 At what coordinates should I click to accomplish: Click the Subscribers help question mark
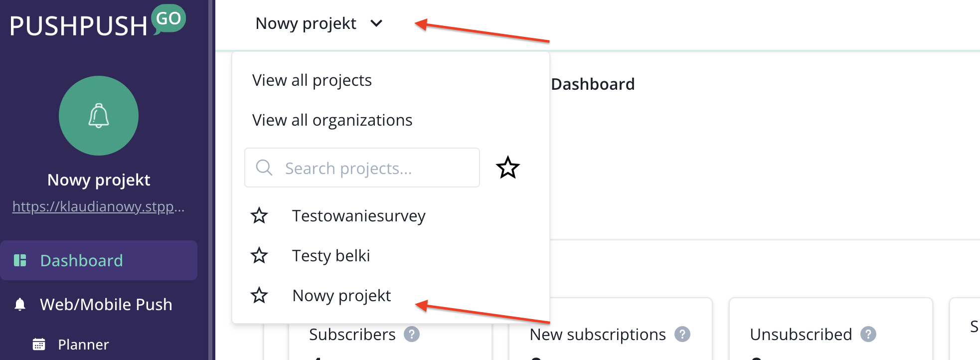(x=412, y=334)
